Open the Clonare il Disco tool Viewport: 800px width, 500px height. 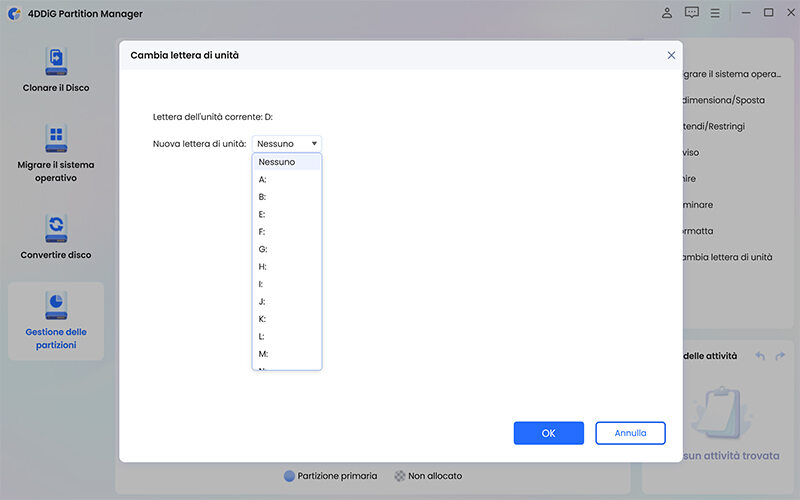click(x=56, y=70)
